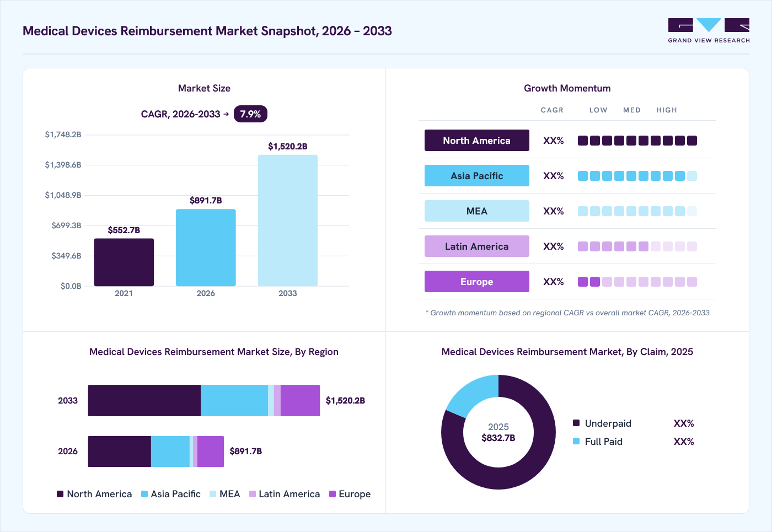Image resolution: width=772 pixels, height=532 pixels.
Task: Click the XX% value in the MEA row
Action: (554, 211)
